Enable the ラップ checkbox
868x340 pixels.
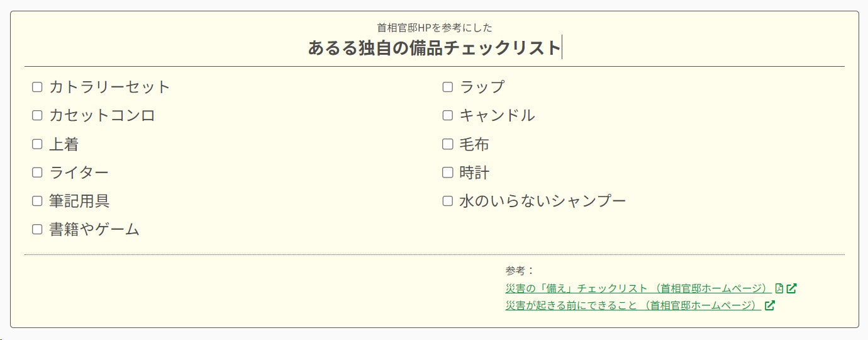448,87
